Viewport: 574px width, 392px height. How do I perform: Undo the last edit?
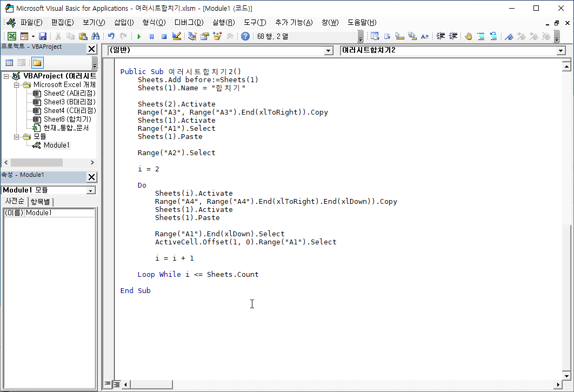coord(111,36)
